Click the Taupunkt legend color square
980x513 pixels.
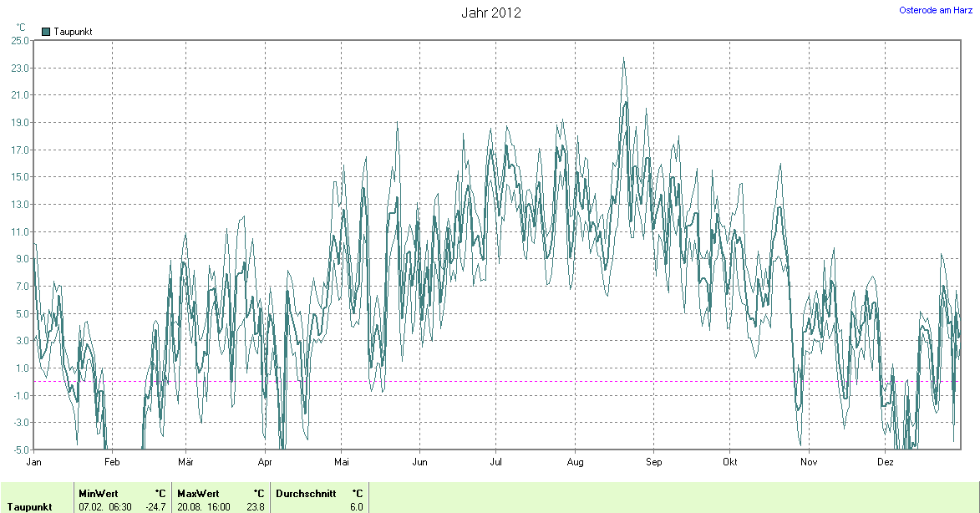(46, 32)
